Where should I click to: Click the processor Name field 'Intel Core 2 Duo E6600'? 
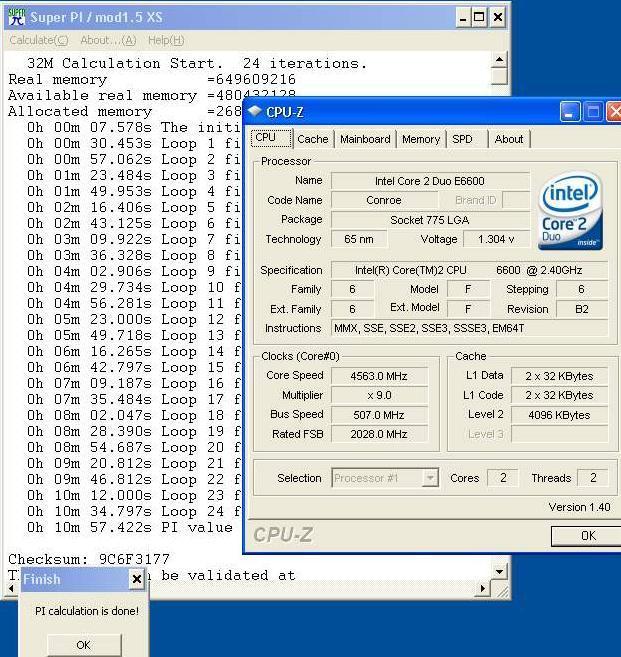[x=430, y=181]
